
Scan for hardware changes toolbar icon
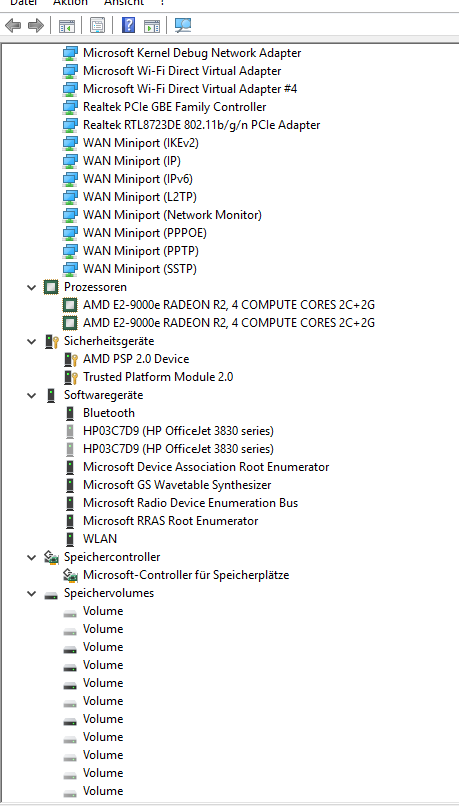182,25
